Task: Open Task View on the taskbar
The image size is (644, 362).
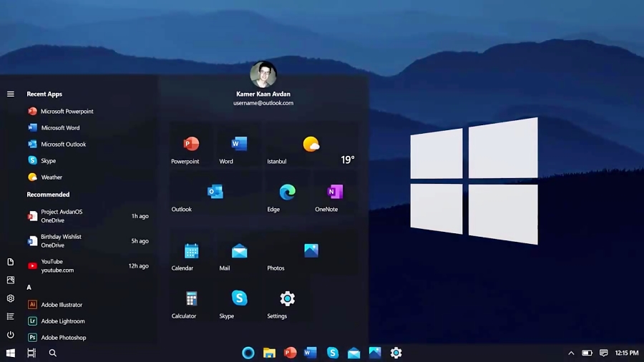Action: (x=31, y=353)
